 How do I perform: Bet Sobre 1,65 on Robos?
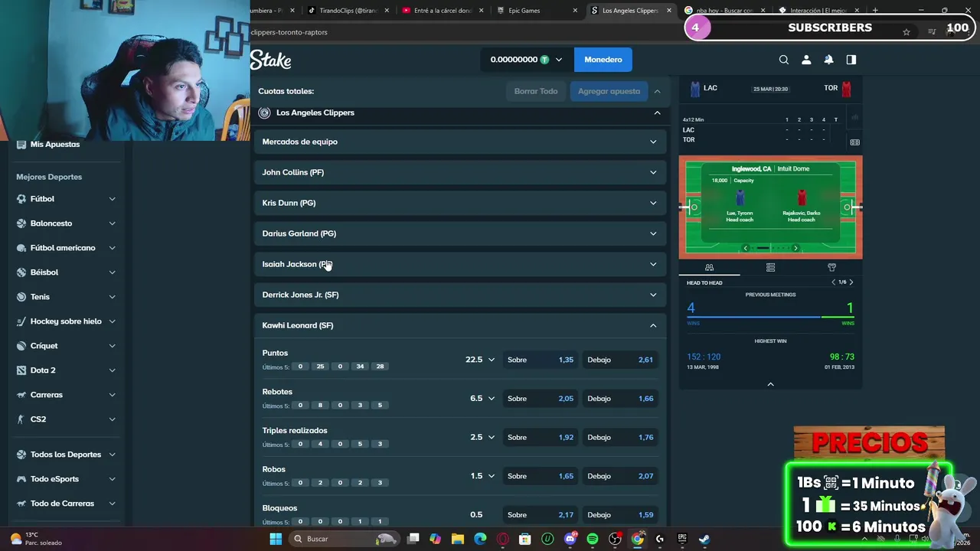click(x=541, y=476)
